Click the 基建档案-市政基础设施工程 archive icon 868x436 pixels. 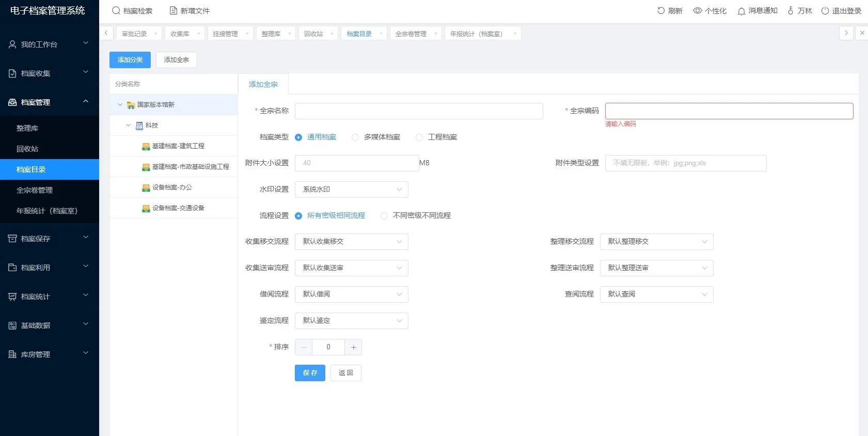point(146,167)
